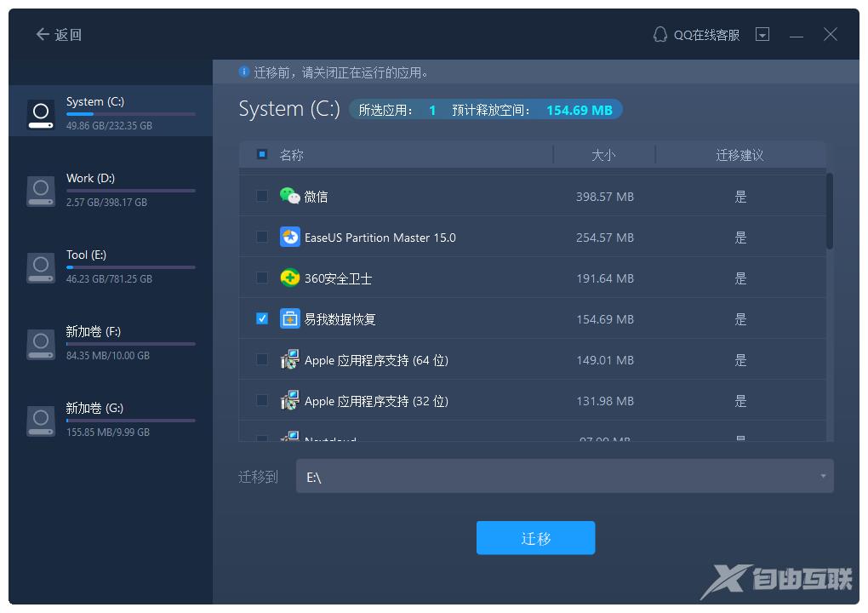Choose Work (D:) in the drive list
This screenshot has width=868, height=613.
click(x=111, y=190)
